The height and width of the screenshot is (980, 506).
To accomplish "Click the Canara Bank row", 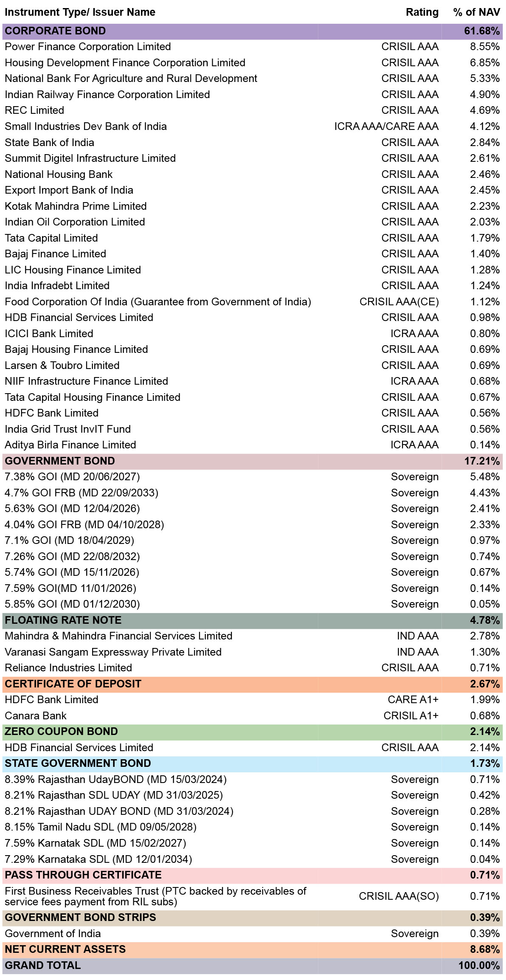I will click(x=253, y=716).
